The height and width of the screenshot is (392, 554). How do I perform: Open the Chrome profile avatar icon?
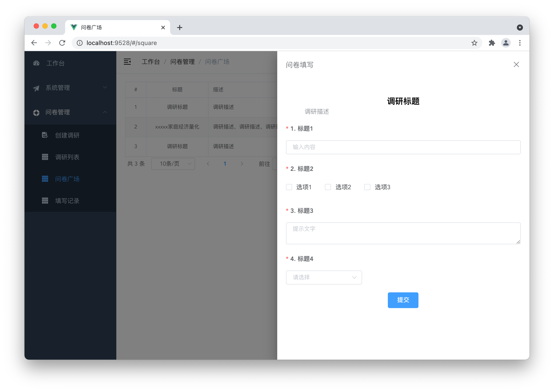tap(506, 43)
